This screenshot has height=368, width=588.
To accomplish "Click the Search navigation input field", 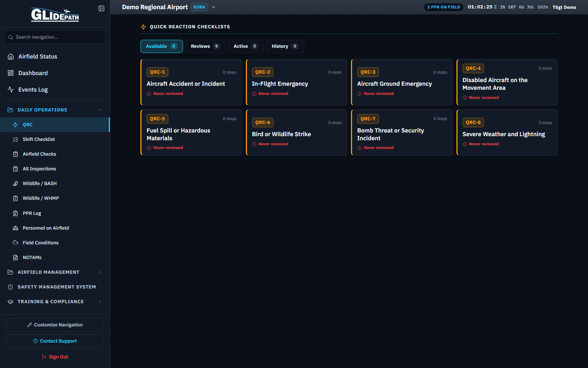I will coord(55,37).
